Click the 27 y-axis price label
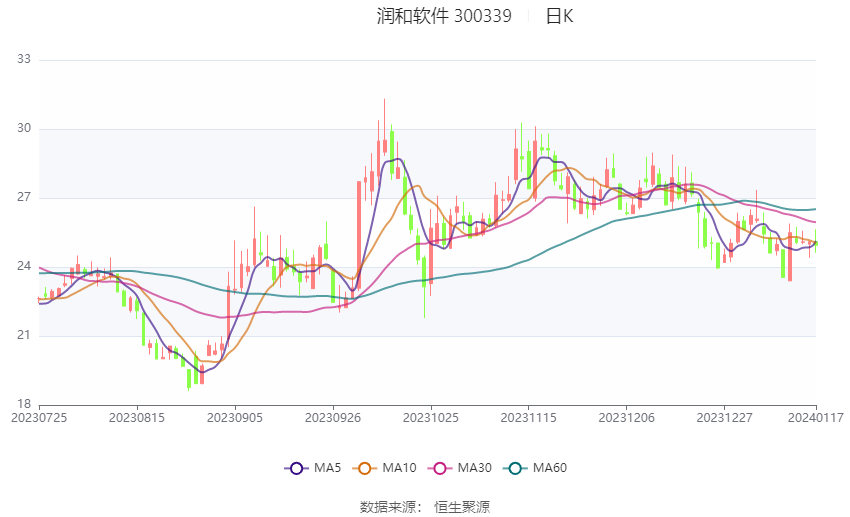 [24, 197]
